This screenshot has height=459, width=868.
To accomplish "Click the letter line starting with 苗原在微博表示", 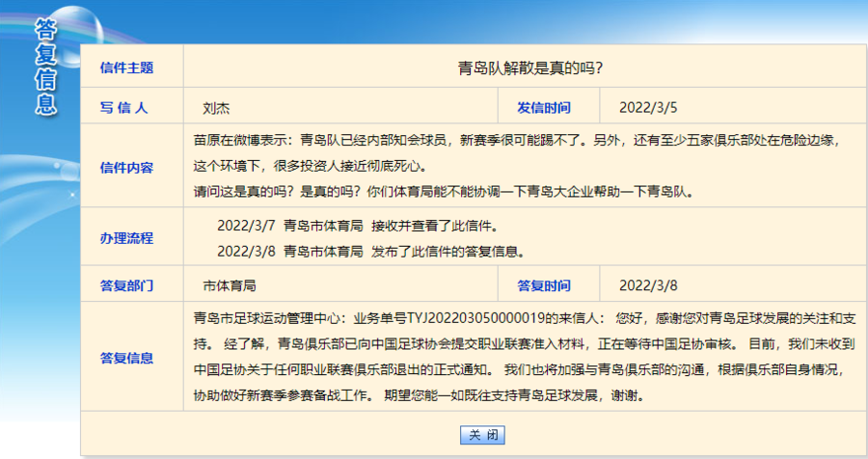I will click(517, 140).
